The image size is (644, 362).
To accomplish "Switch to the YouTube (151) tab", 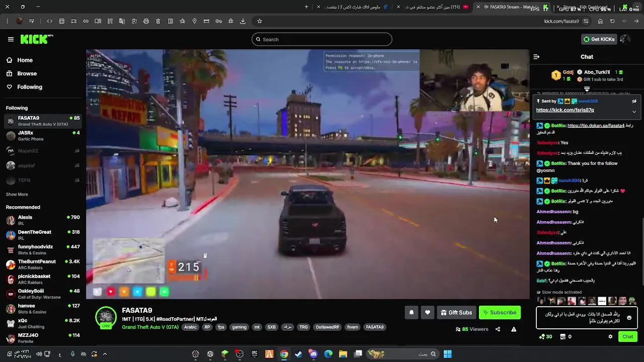I will pos(434,7).
